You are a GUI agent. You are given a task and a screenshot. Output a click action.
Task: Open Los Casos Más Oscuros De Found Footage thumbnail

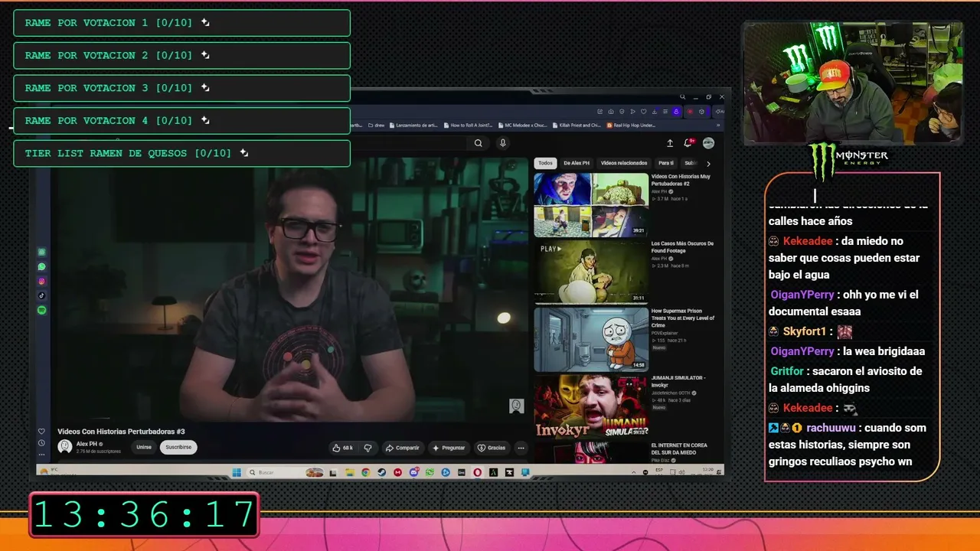click(x=591, y=272)
